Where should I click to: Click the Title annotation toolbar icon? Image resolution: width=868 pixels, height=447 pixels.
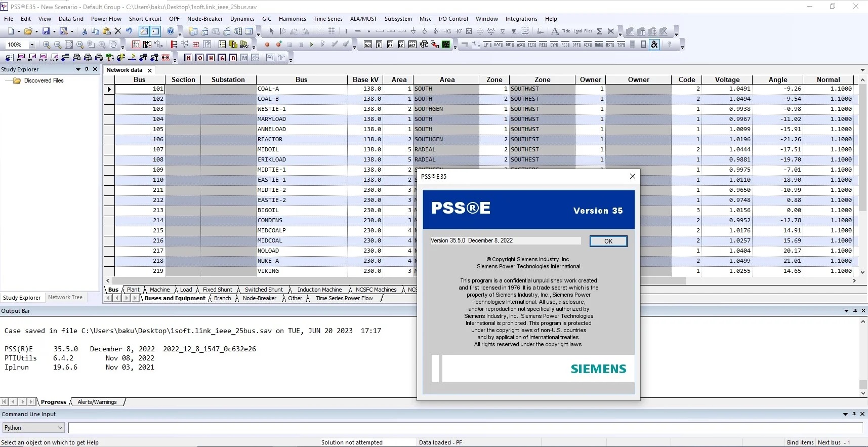pos(566,31)
